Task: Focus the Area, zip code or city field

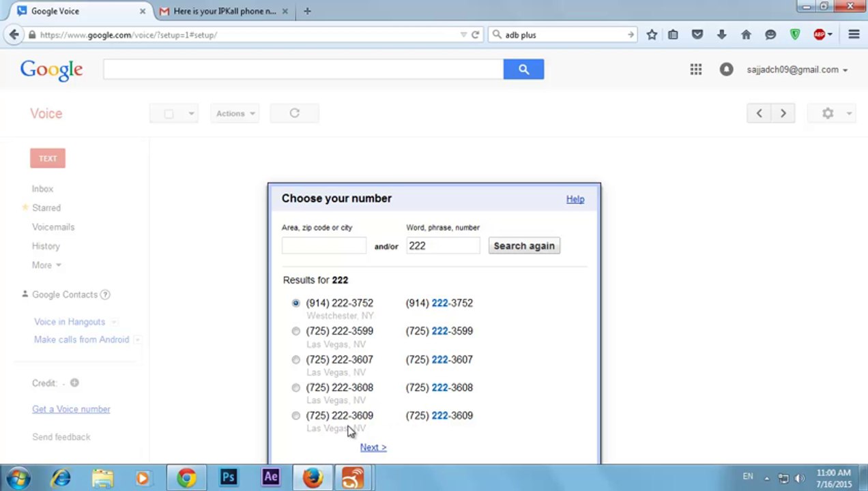Action: tap(324, 245)
